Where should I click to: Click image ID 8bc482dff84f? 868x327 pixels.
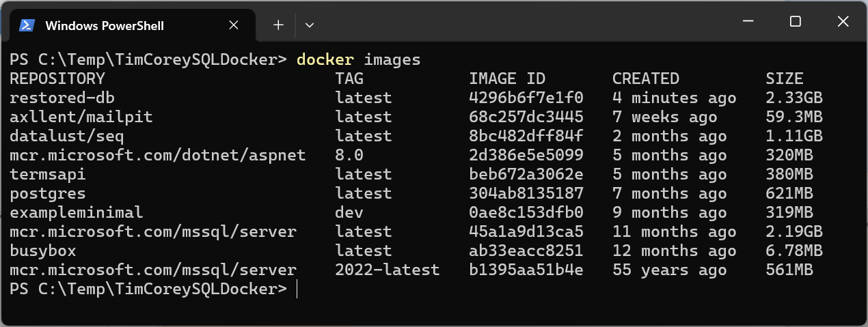pyautogui.click(x=526, y=136)
